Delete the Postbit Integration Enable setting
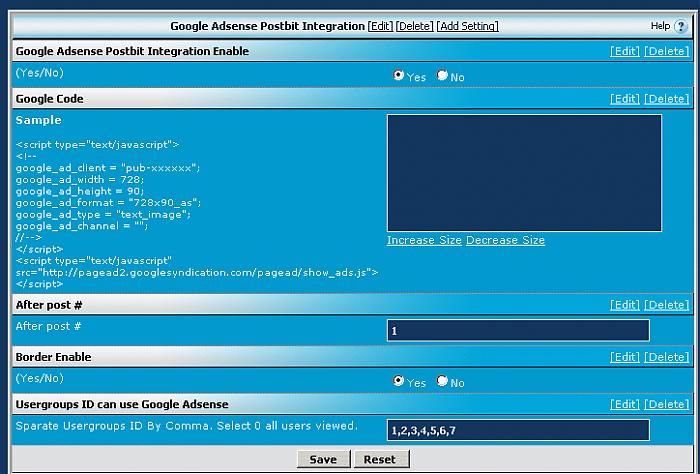Viewport: 700px width, 474px height. pyautogui.click(x=667, y=51)
